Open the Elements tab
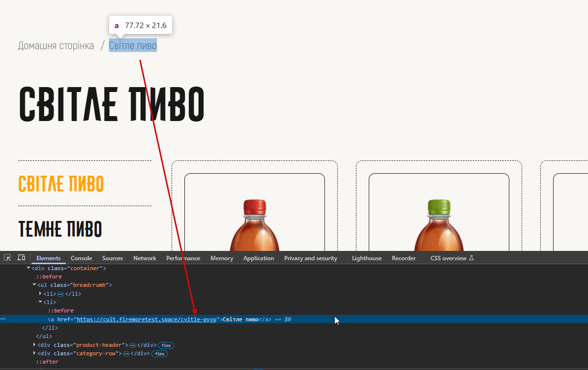588x370 pixels. coord(48,258)
